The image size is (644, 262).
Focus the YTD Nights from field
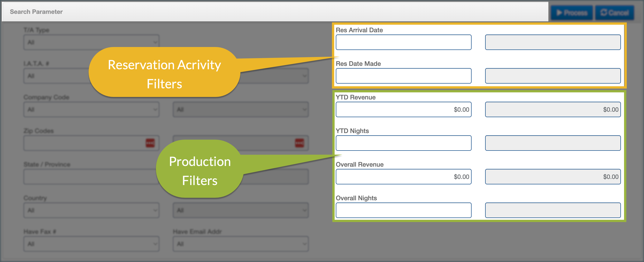(403, 143)
